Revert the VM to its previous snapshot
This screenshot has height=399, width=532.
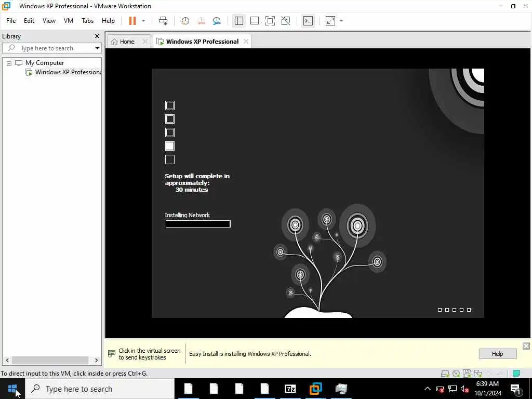201,21
